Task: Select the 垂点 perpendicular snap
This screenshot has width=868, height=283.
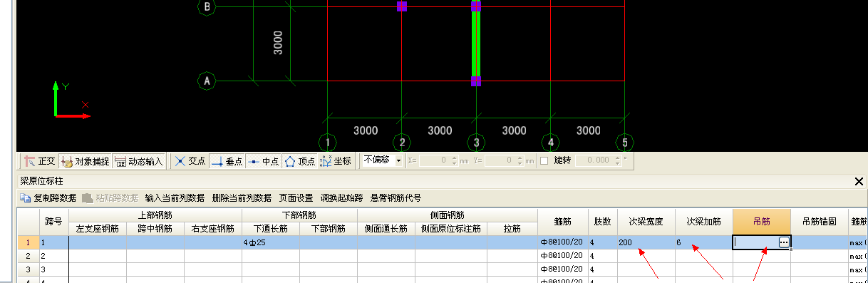Action: (227, 161)
